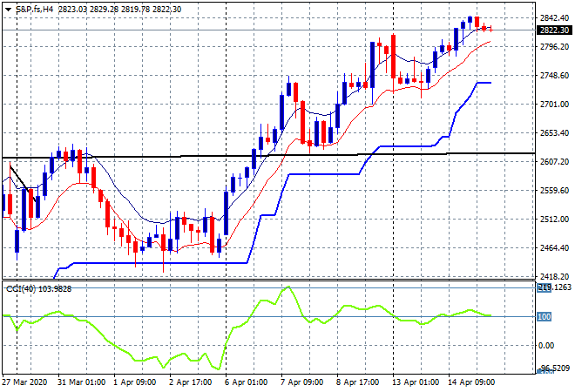Click the CCI level 100 label

pyautogui.click(x=544, y=316)
